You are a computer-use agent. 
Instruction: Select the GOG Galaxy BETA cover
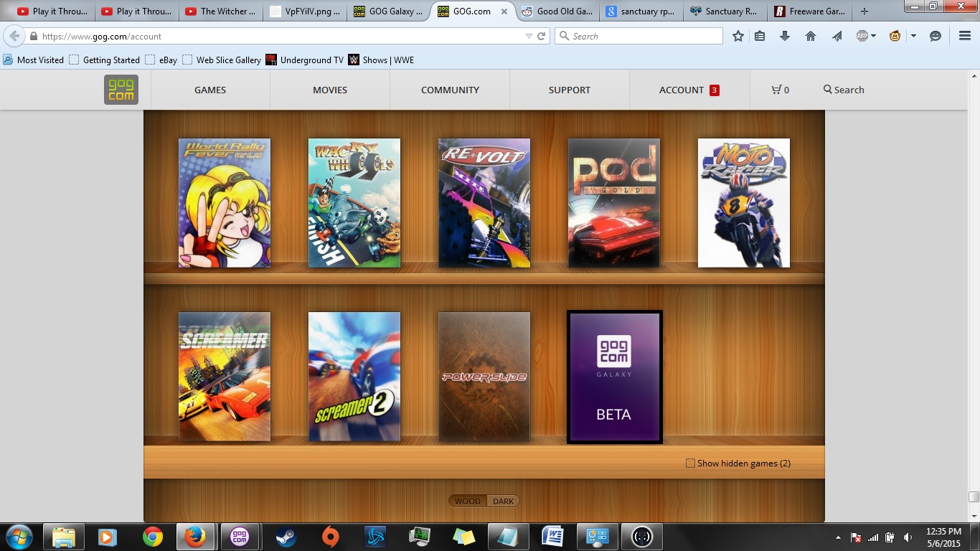tap(614, 377)
